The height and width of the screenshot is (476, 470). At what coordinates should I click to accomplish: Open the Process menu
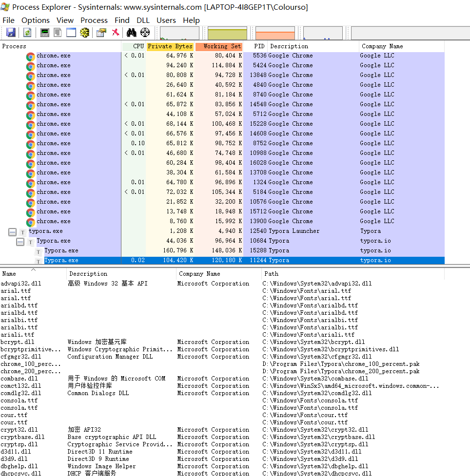click(94, 20)
